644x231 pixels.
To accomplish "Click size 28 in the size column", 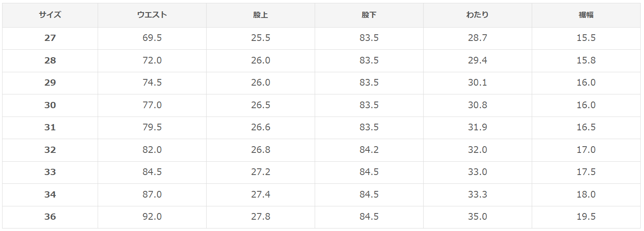I will click(x=50, y=61).
